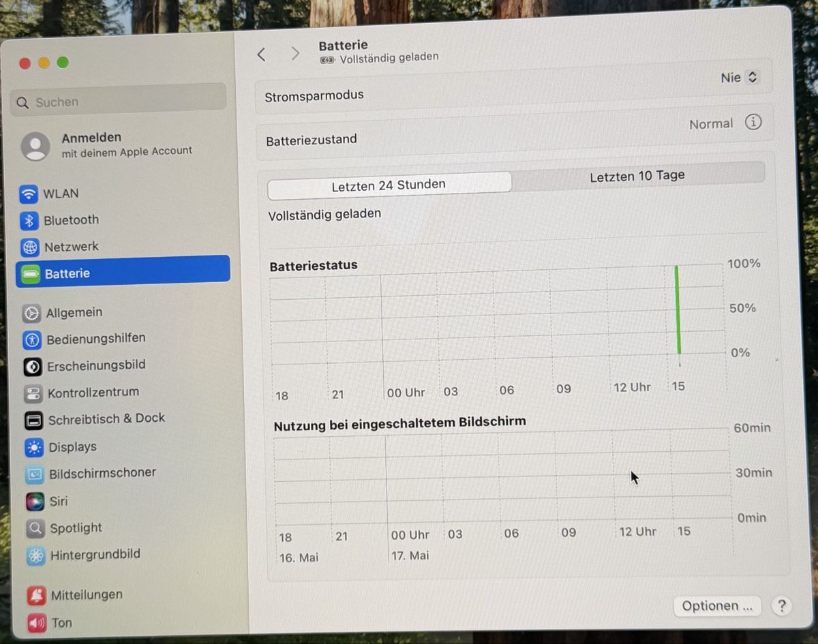Screen dimensions: 818x644
Task: Focus the Suchen search field
Action: tap(119, 101)
